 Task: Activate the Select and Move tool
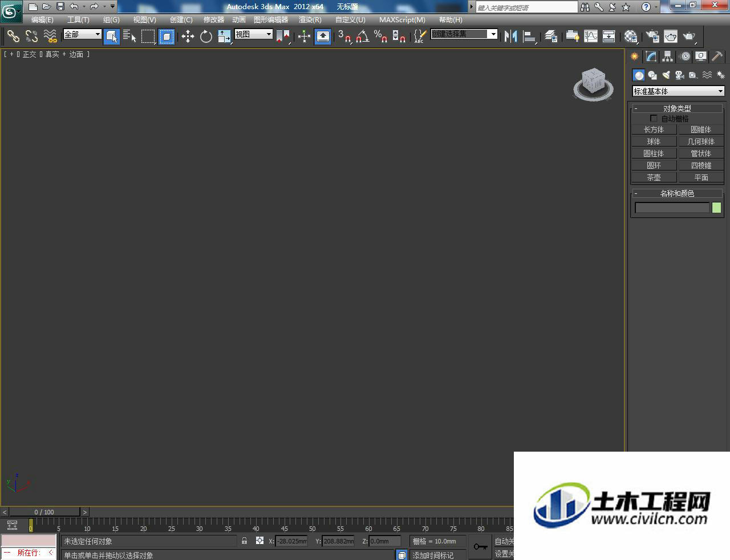pos(188,36)
